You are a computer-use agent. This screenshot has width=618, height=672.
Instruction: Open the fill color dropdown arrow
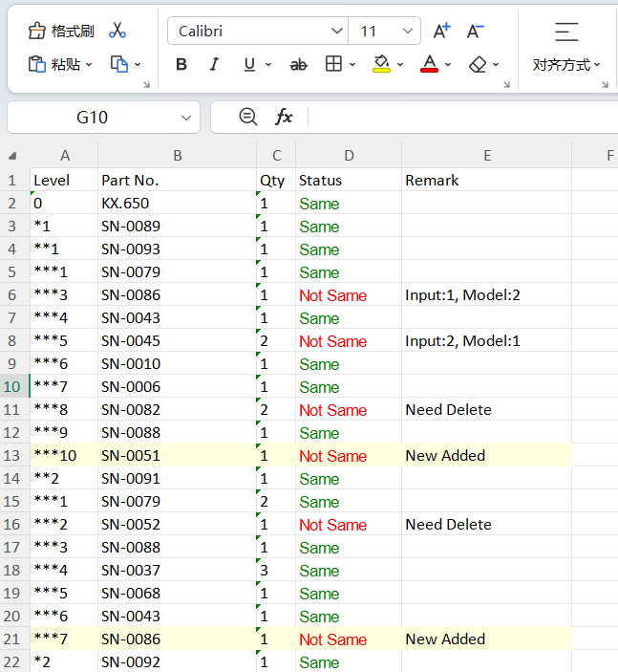[400, 65]
